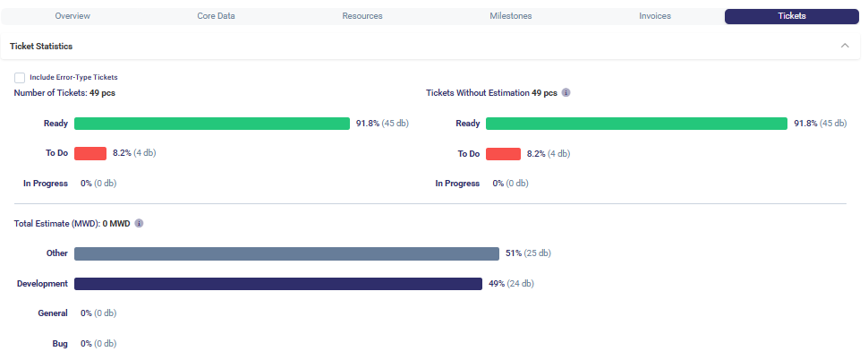The width and height of the screenshot is (868, 360).
Task: Click green Ready bar under Tickets Without Estimation
Action: (636, 124)
